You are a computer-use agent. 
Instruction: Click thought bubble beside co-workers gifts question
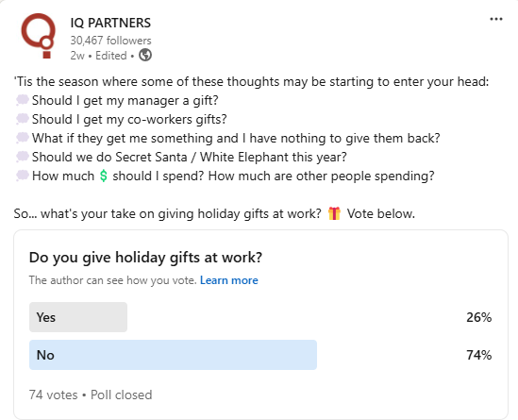click(x=22, y=119)
